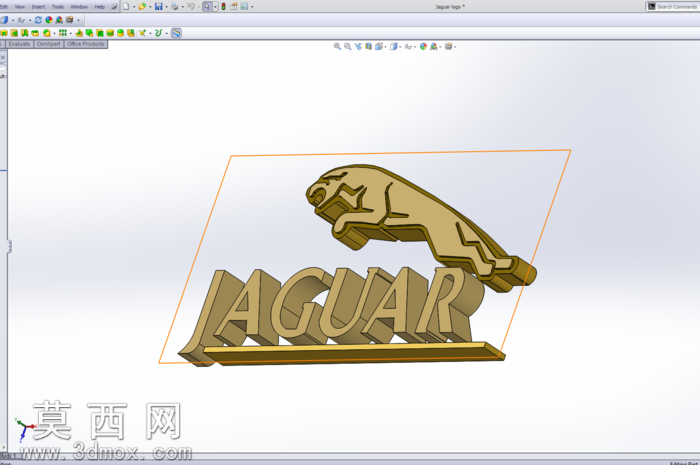This screenshot has height=465, width=700.
Task: Open the View menu
Action: click(20, 7)
